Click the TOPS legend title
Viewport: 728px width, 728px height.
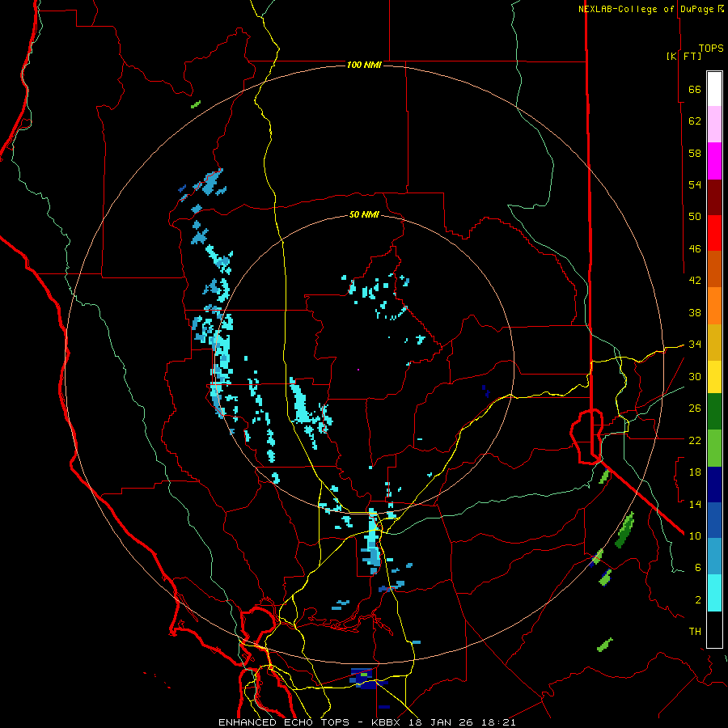(x=711, y=49)
